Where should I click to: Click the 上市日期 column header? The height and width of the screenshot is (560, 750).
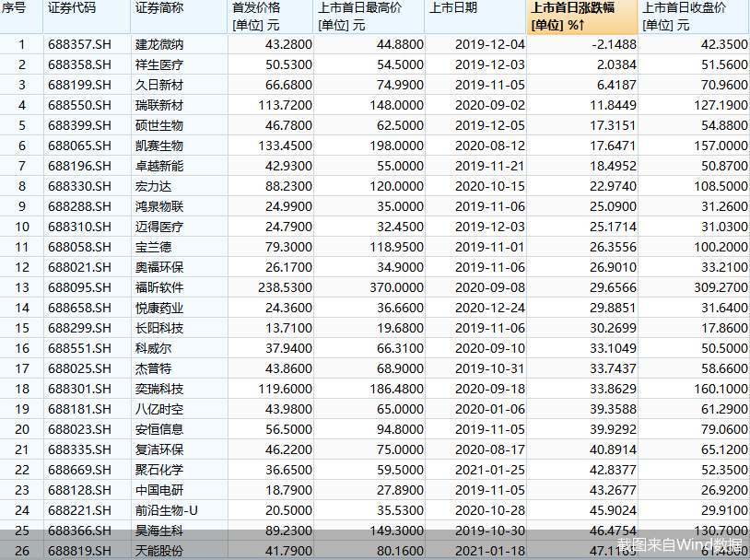point(475,17)
